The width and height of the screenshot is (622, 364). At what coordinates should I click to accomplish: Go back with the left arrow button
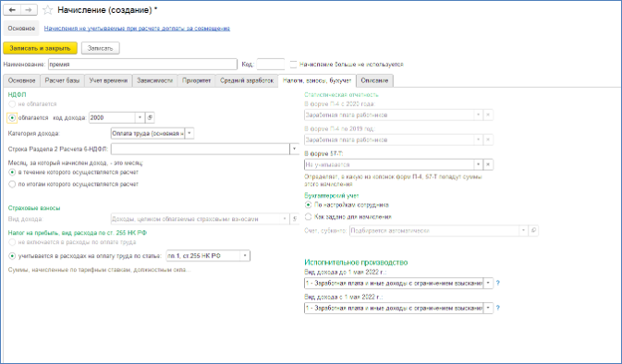click(x=12, y=10)
